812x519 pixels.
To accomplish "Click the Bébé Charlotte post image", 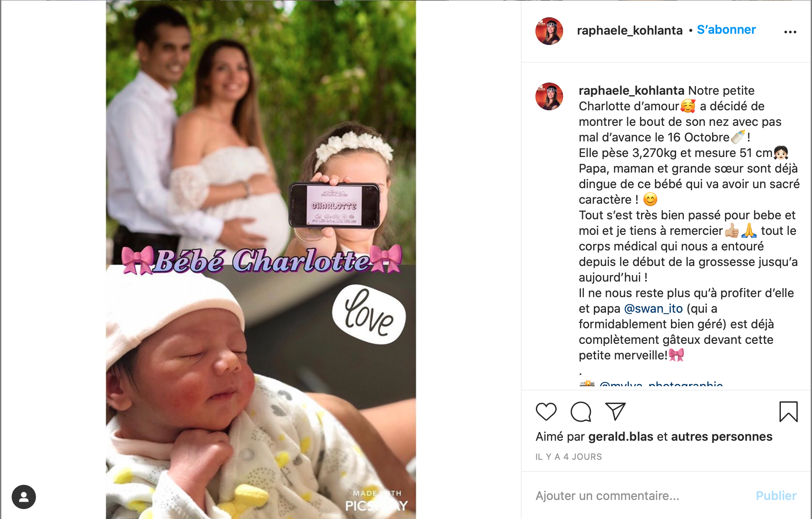I will [x=261, y=259].
